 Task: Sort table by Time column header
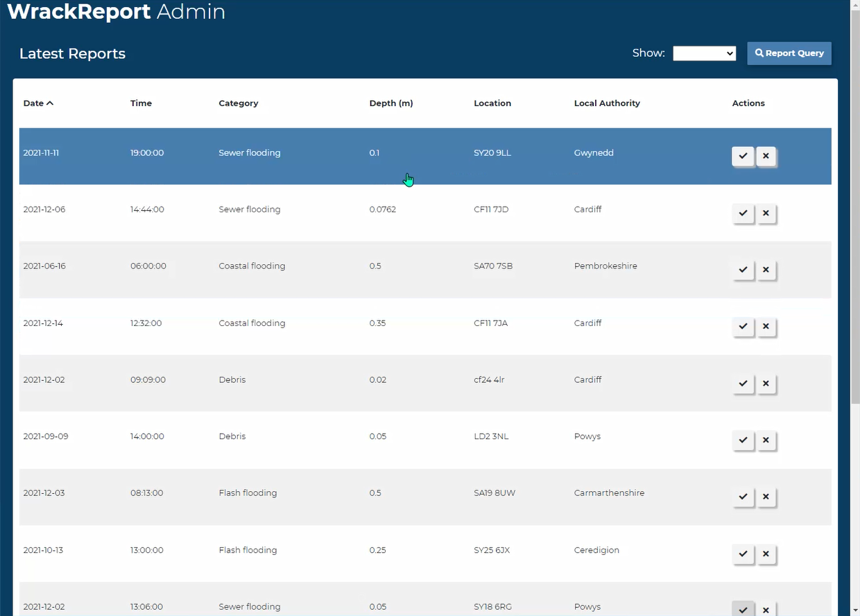click(x=141, y=103)
